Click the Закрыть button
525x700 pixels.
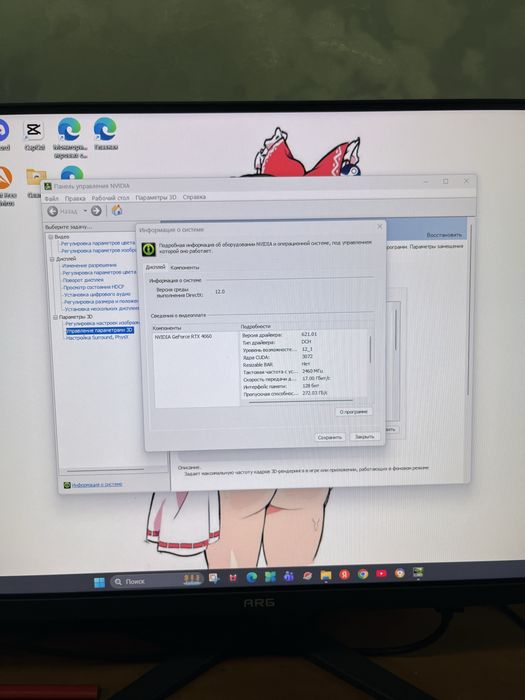[365, 437]
